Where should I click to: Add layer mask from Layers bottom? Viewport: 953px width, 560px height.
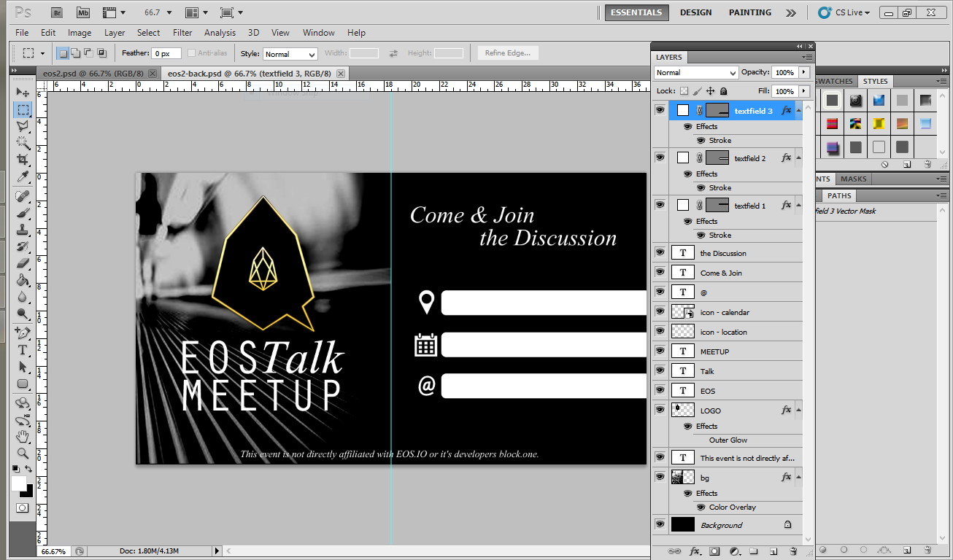click(x=714, y=551)
